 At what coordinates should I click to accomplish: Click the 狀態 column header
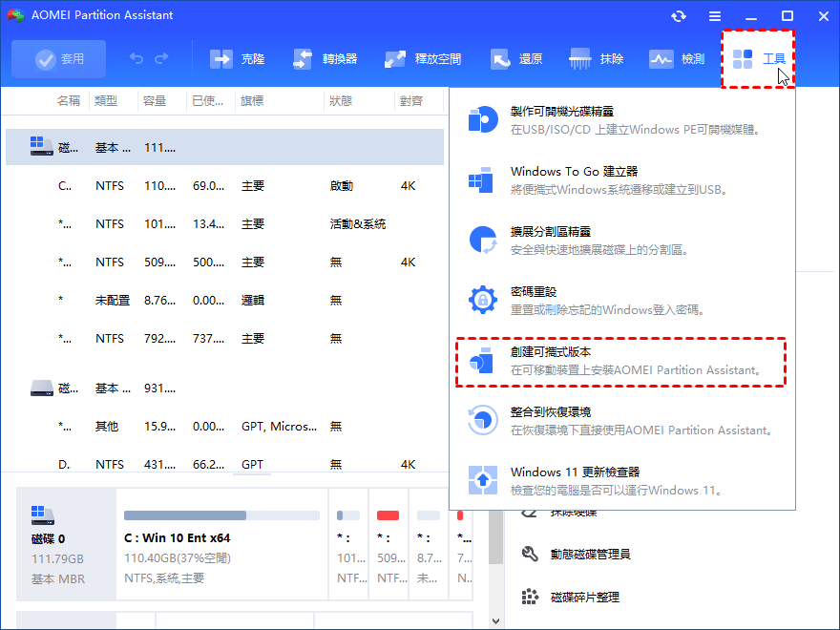tap(341, 101)
